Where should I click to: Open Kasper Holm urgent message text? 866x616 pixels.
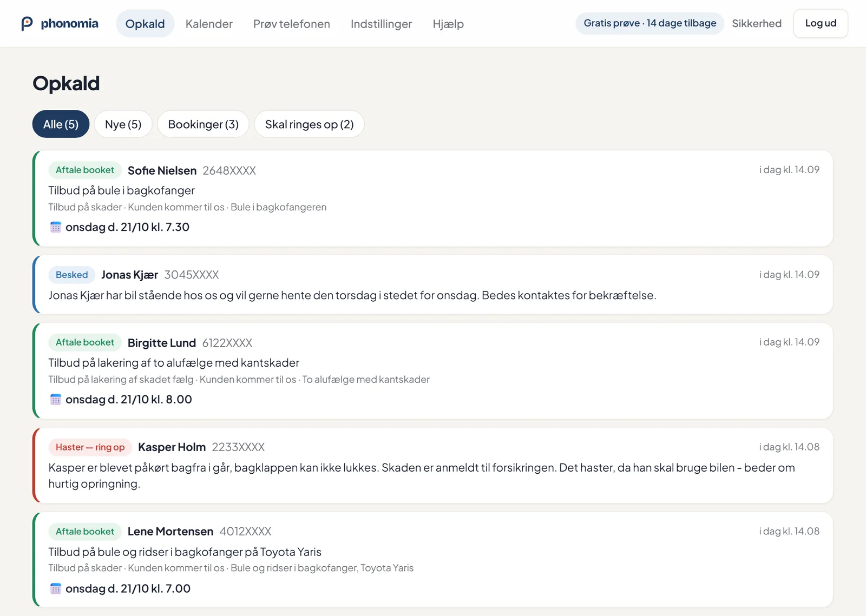point(422,476)
